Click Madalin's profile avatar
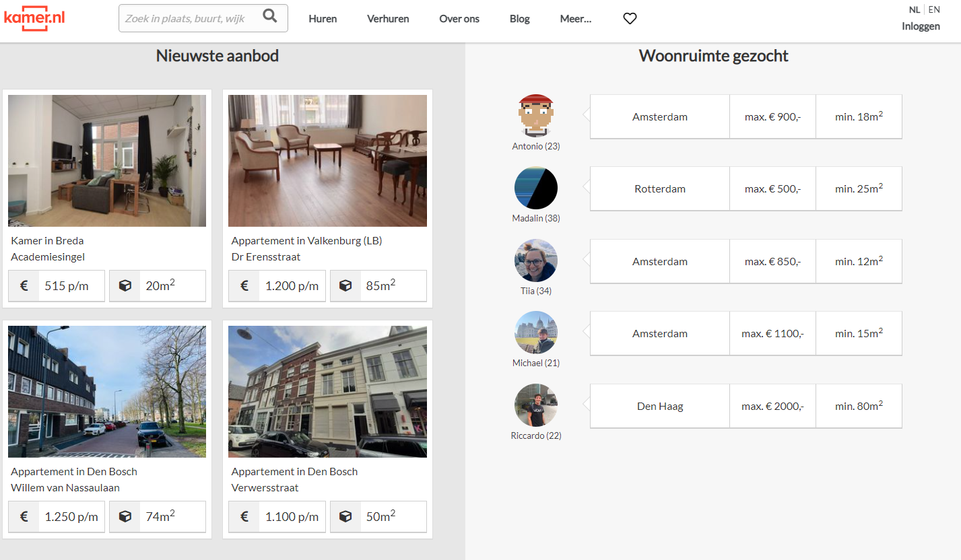 tap(535, 188)
